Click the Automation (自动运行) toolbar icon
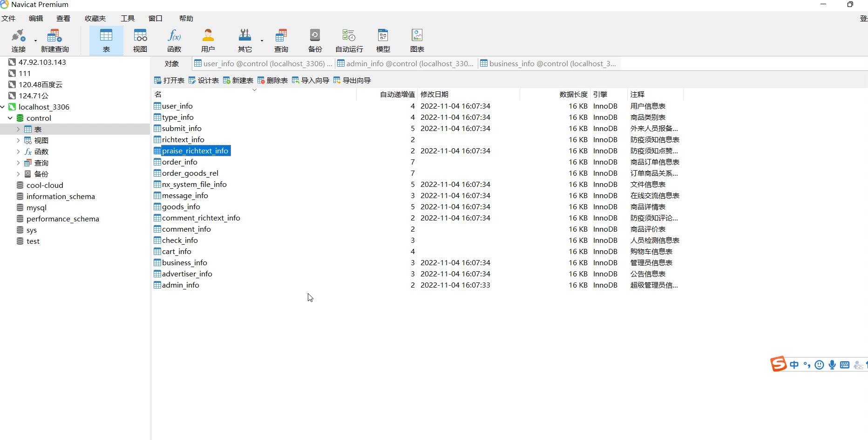Image resolution: width=868 pixels, height=440 pixels. pos(349,41)
